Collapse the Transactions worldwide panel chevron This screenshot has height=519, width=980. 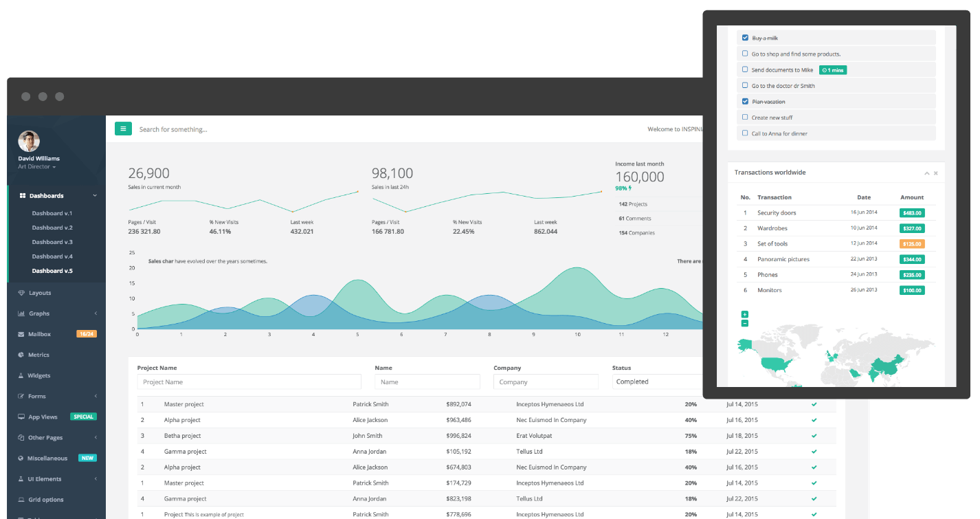click(x=926, y=173)
